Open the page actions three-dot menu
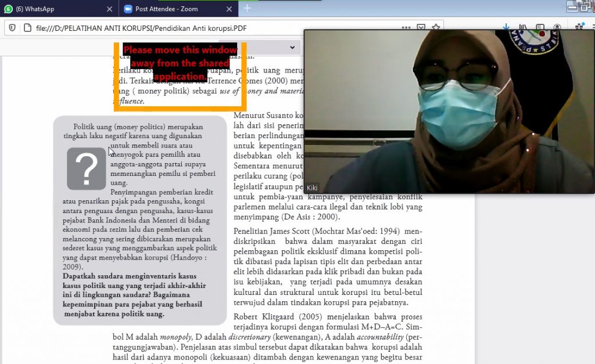 point(406,28)
